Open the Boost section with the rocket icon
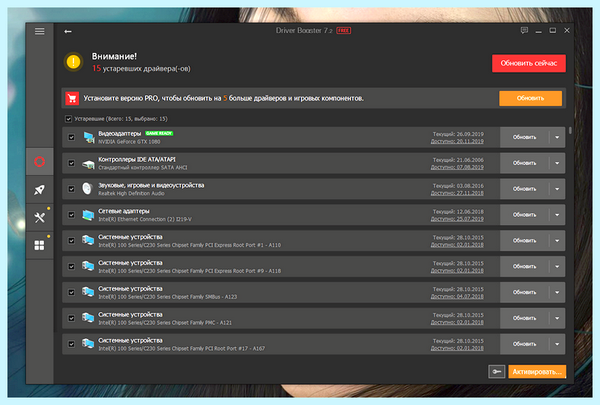 pyautogui.click(x=39, y=190)
